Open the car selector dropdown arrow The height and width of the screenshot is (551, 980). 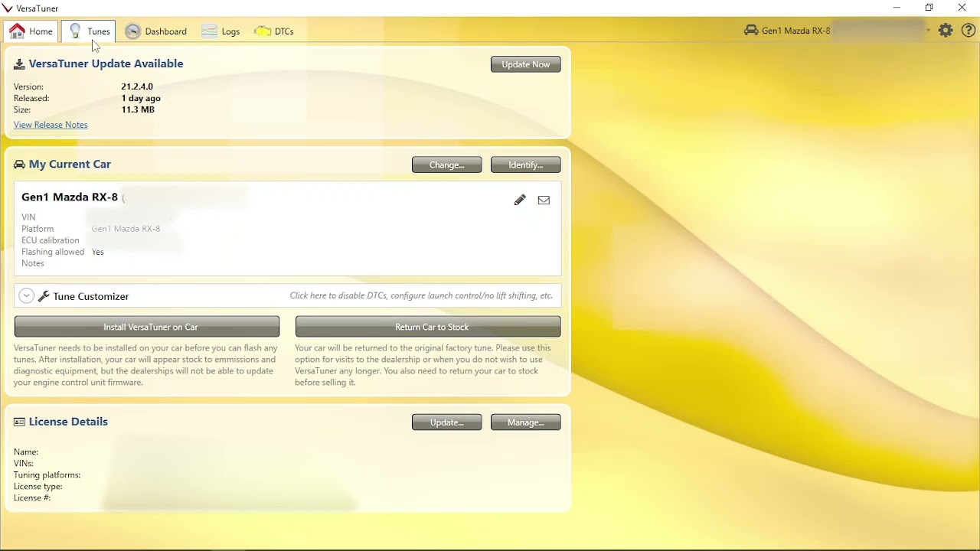click(x=928, y=31)
